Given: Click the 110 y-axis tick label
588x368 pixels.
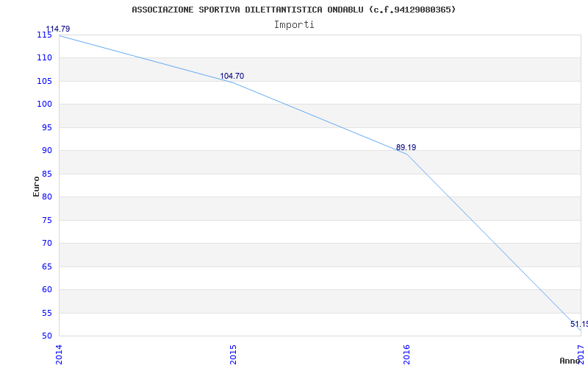Looking at the screenshot, I should [x=44, y=58].
